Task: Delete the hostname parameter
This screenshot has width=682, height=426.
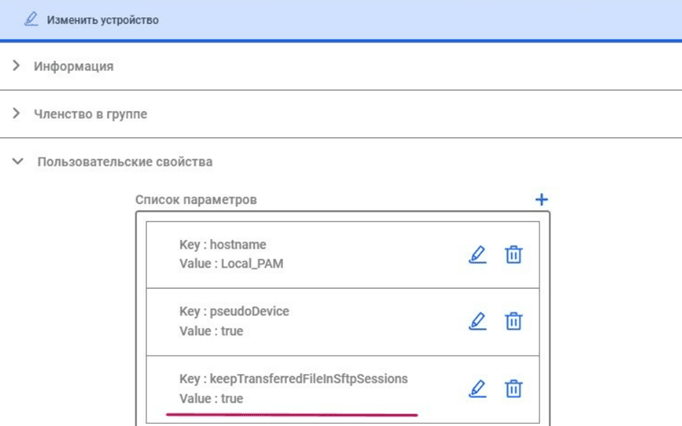Action: pyautogui.click(x=514, y=255)
